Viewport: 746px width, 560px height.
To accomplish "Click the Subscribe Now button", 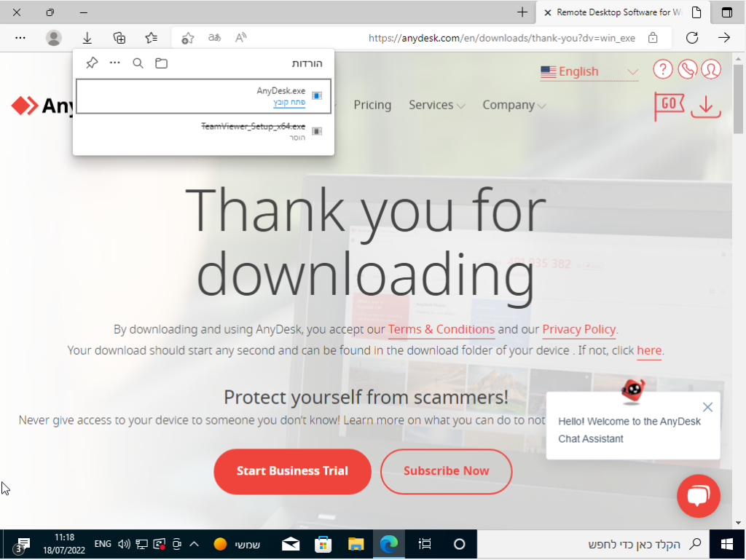I will pos(447,471).
